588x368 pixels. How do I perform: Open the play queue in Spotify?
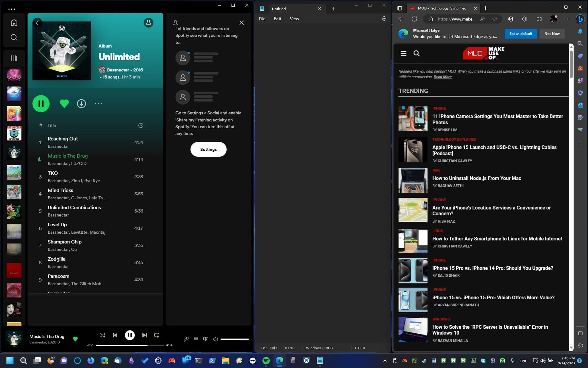coord(196,339)
